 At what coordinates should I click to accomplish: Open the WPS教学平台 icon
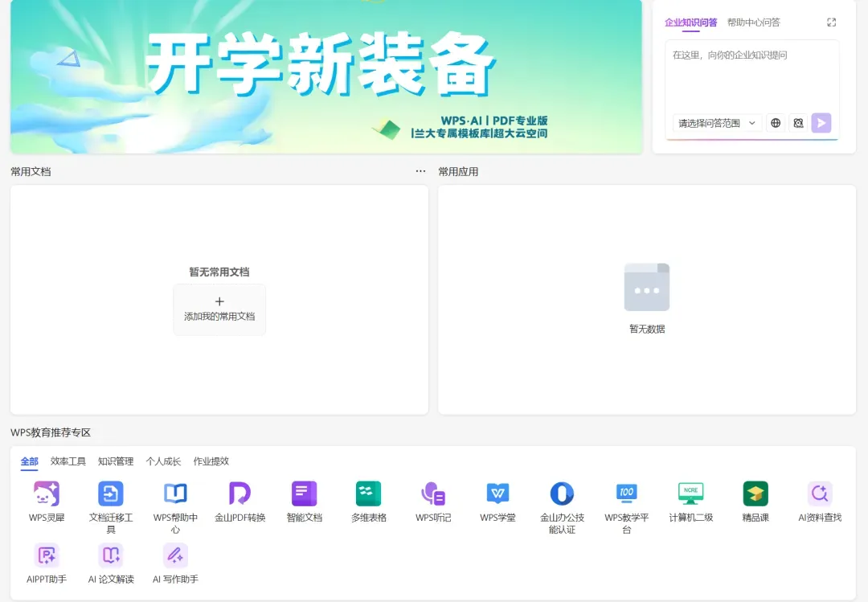627,493
